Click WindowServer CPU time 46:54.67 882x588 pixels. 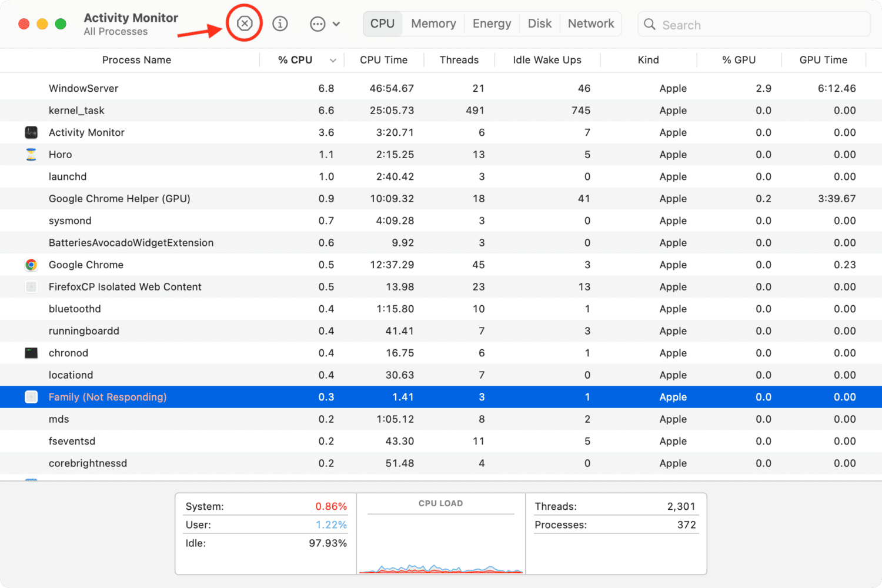(x=392, y=88)
